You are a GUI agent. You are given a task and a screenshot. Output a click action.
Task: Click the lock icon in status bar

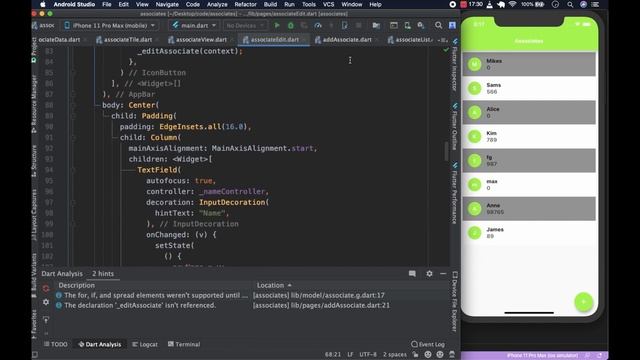point(416,354)
